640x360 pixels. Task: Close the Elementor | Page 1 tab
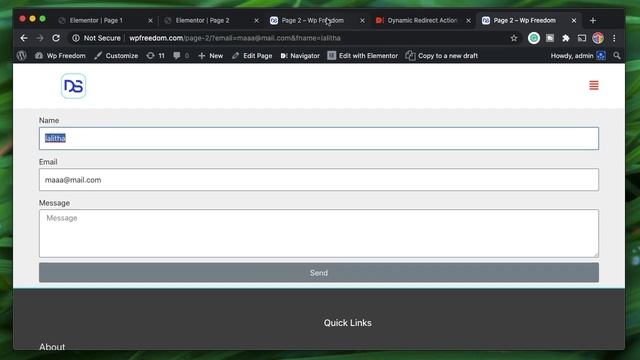[x=150, y=20]
